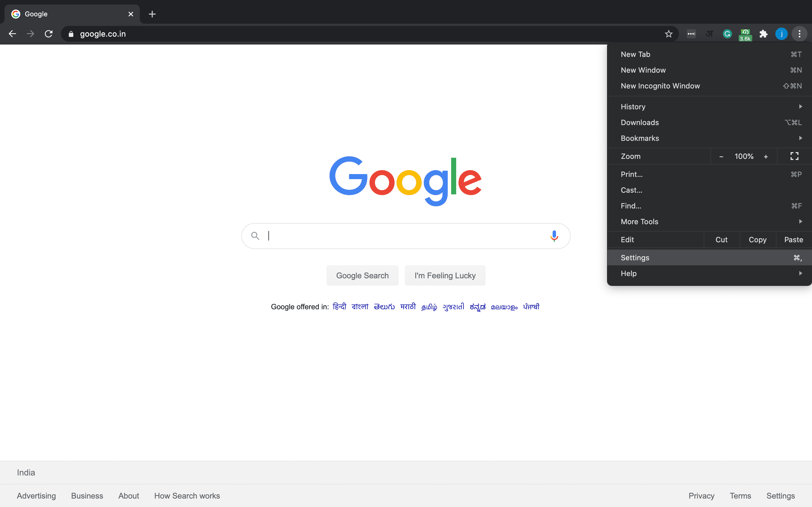812x507 pixels.
Task: Select New Incognito Window menu item
Action: click(x=661, y=86)
